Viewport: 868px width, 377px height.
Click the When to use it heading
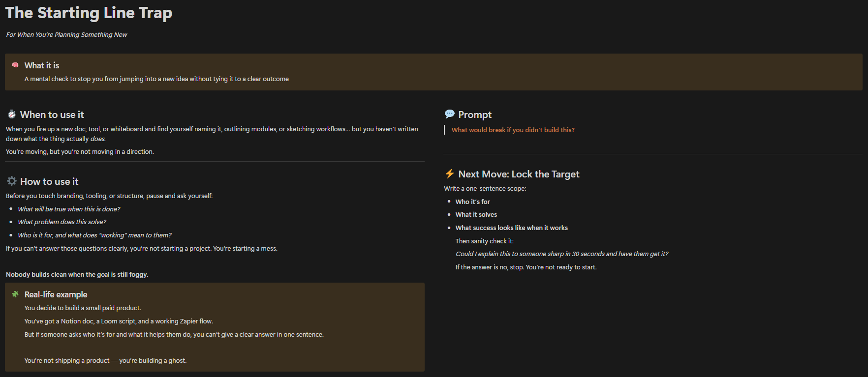tap(52, 115)
